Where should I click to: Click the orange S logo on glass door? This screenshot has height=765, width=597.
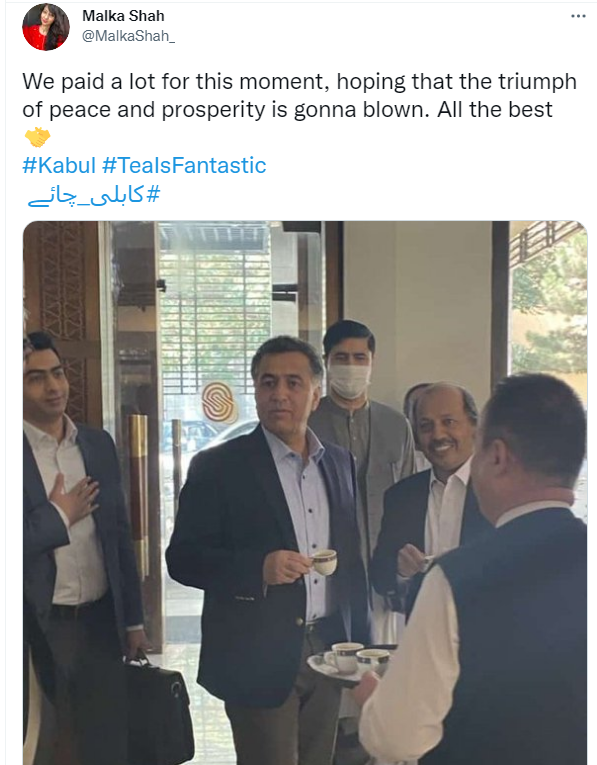219,402
